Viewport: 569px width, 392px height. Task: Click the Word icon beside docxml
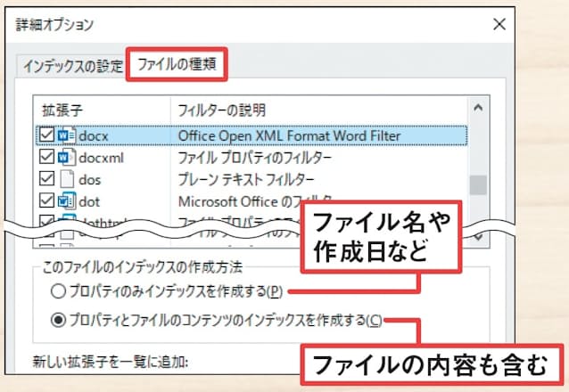[66, 157]
